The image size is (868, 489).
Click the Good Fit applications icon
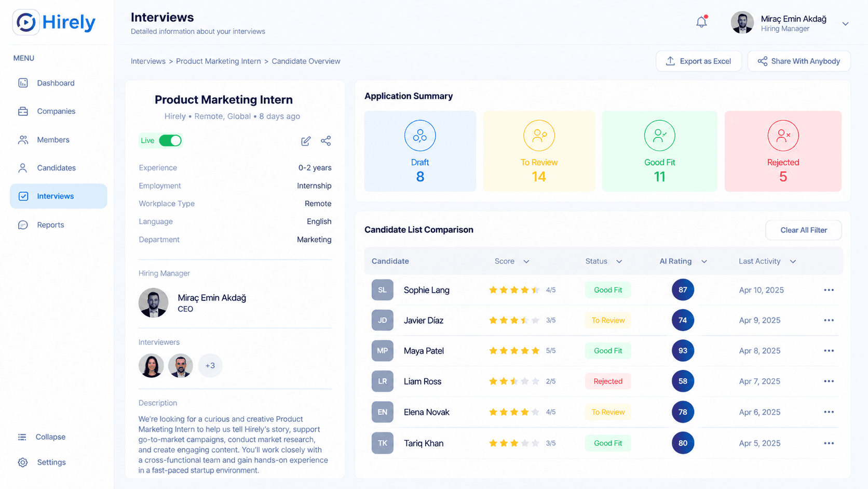(659, 136)
